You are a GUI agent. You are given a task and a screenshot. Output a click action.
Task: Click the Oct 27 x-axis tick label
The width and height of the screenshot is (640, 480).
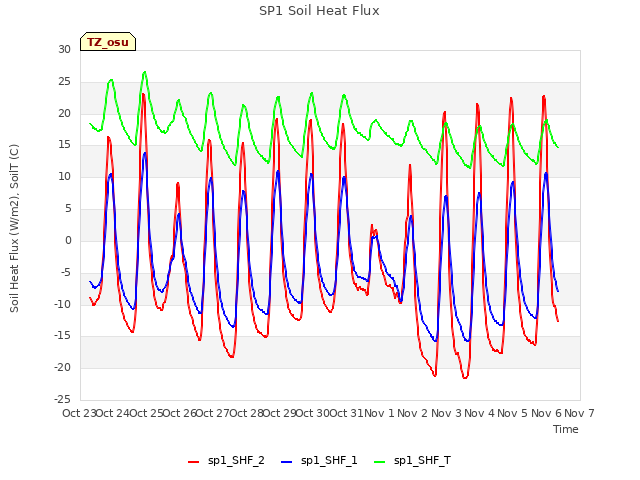tap(212, 413)
